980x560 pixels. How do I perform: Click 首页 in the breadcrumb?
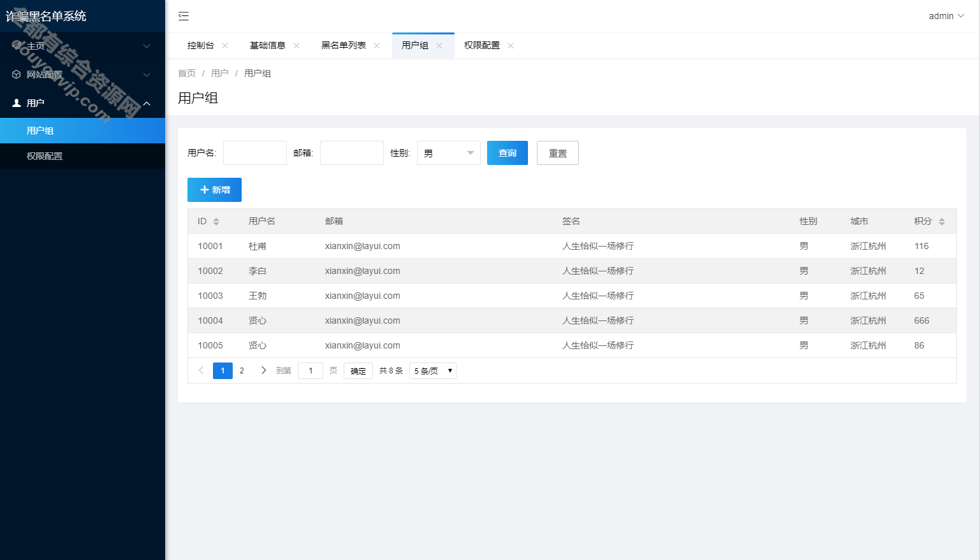click(187, 73)
